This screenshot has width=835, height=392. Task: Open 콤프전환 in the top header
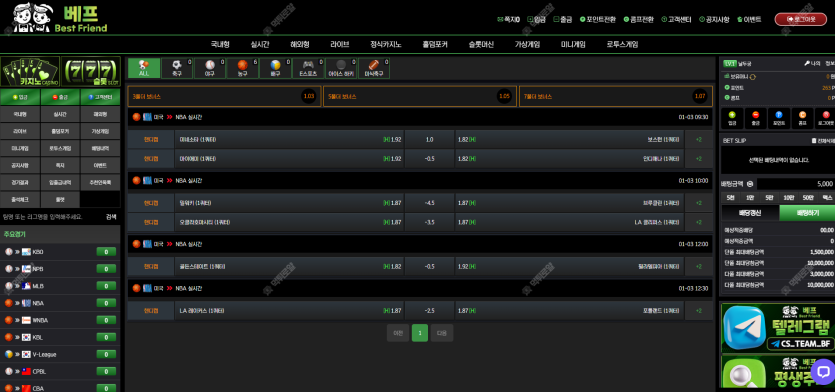[638, 19]
